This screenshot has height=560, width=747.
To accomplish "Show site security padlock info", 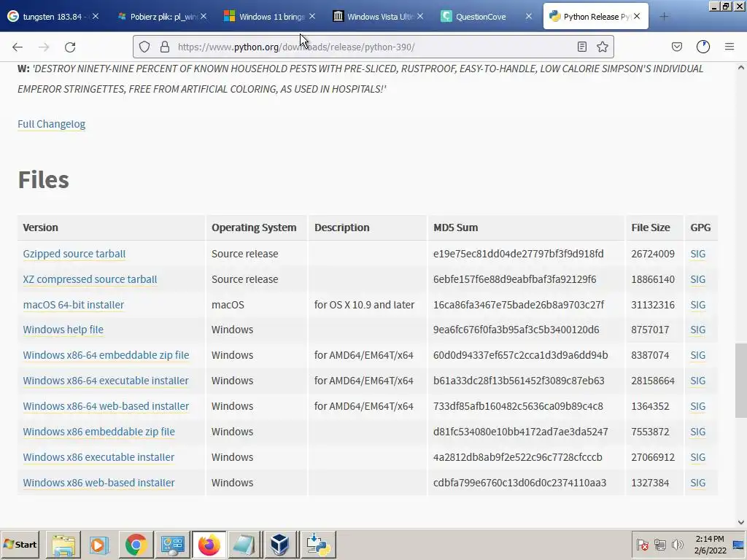I will [x=165, y=47].
